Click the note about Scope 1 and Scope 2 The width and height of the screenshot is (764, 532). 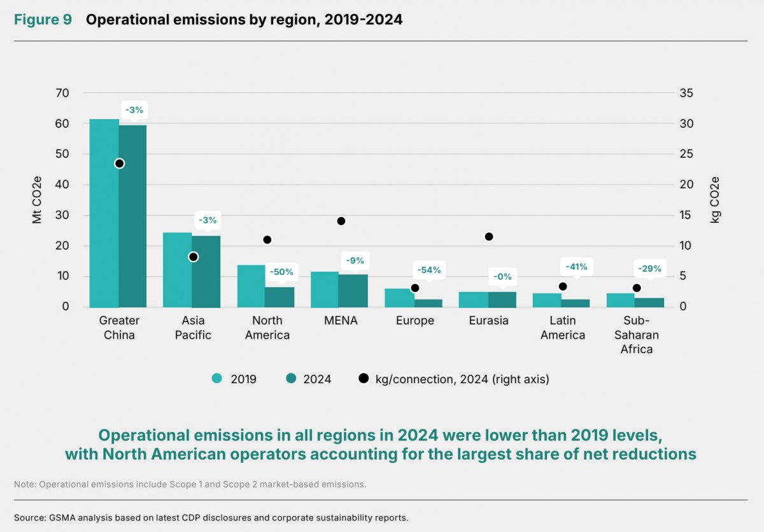[x=190, y=484]
